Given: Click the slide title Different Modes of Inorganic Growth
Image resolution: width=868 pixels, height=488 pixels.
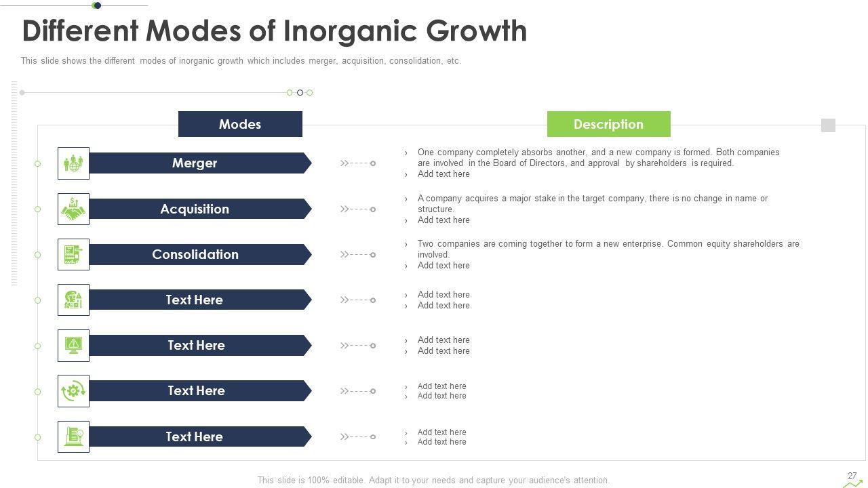Looking at the screenshot, I should click(x=275, y=31).
